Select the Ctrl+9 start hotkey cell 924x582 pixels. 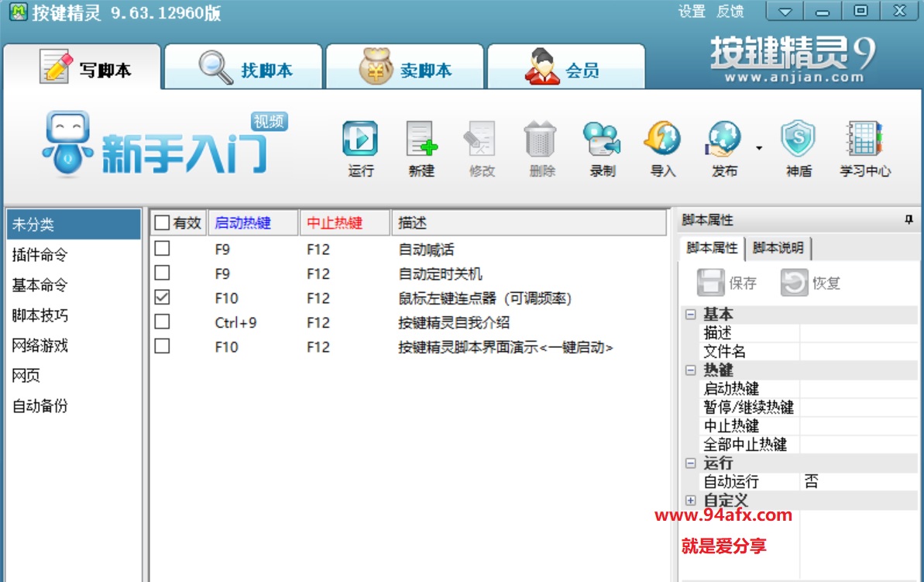[235, 322]
